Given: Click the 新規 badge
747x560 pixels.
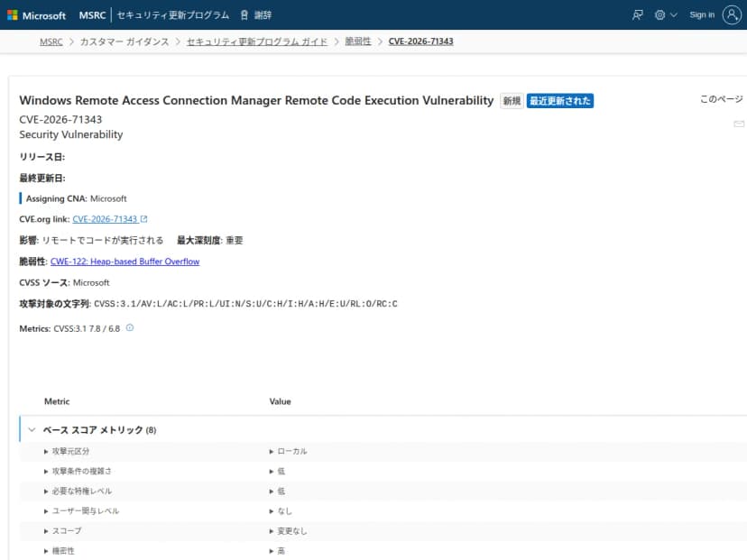Looking at the screenshot, I should [x=512, y=101].
